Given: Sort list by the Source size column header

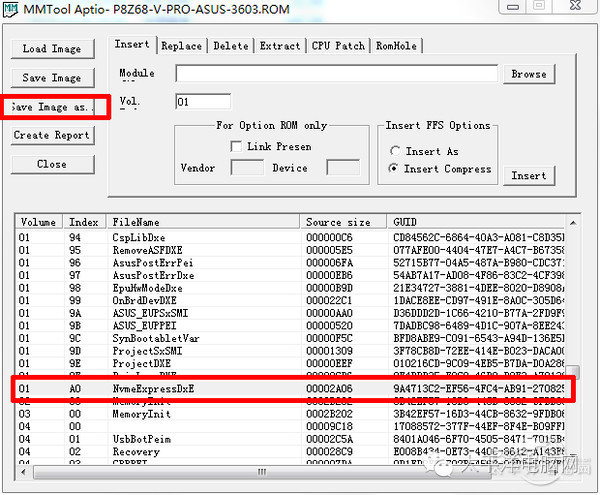Looking at the screenshot, I should point(338,222).
